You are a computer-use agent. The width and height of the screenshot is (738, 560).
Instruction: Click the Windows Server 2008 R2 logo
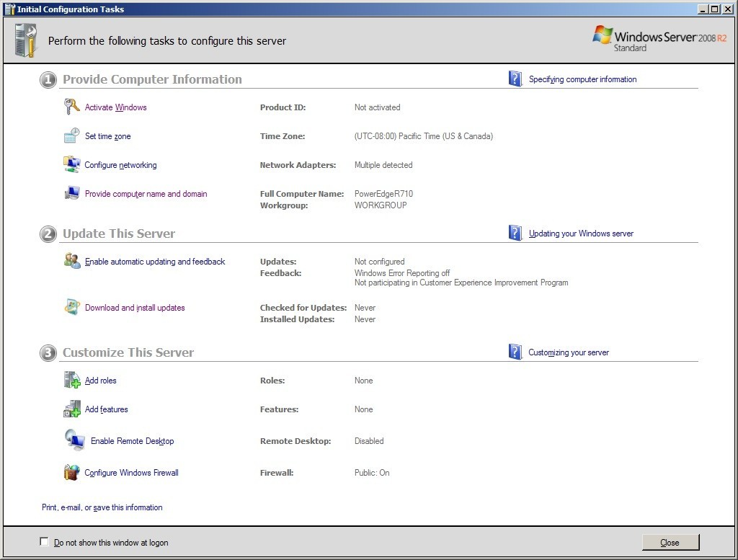tap(659, 39)
